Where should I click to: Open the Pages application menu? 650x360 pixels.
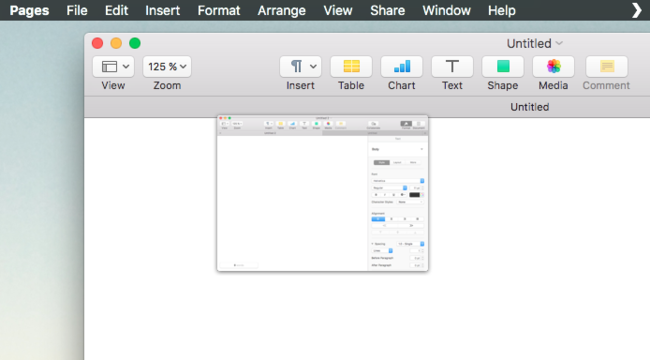29,10
